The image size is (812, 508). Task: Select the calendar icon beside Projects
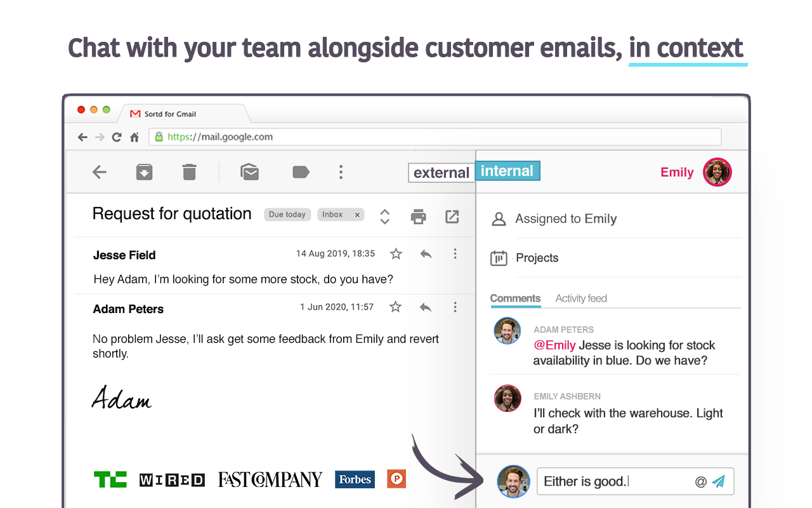[499, 258]
